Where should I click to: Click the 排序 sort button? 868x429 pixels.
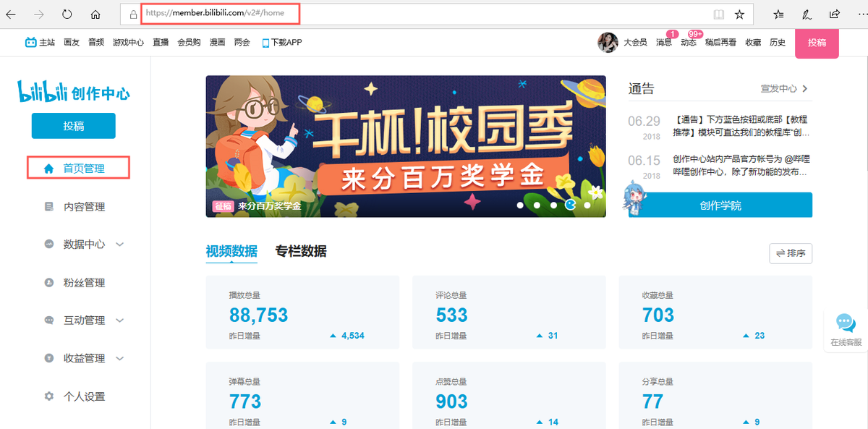tap(791, 253)
